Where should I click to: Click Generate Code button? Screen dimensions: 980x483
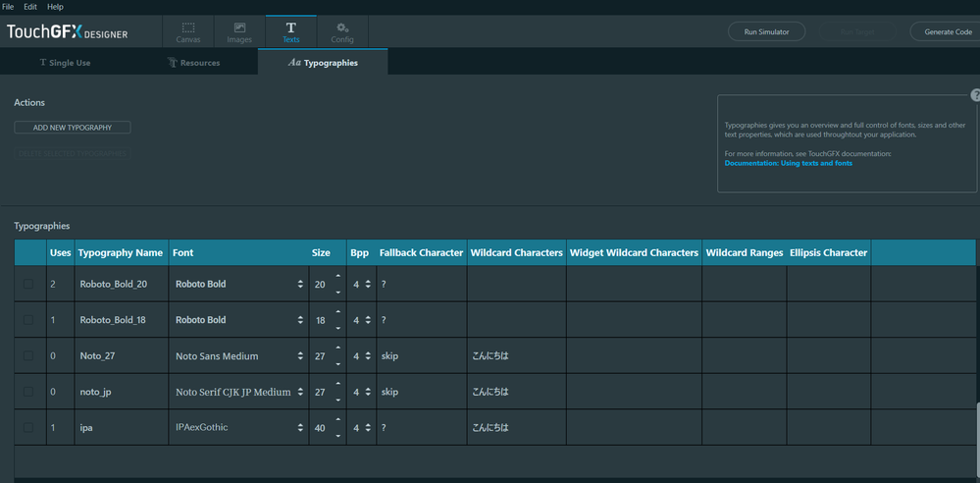coord(948,32)
